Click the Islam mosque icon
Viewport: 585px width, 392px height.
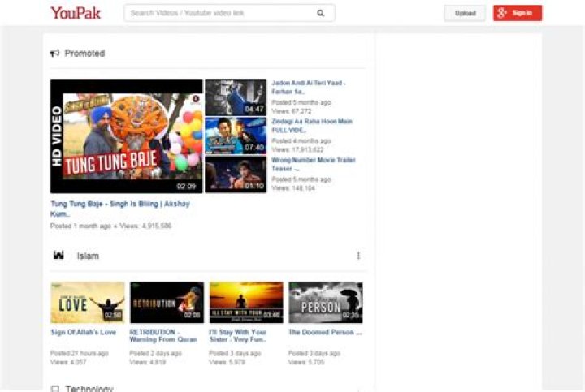pyautogui.click(x=58, y=256)
